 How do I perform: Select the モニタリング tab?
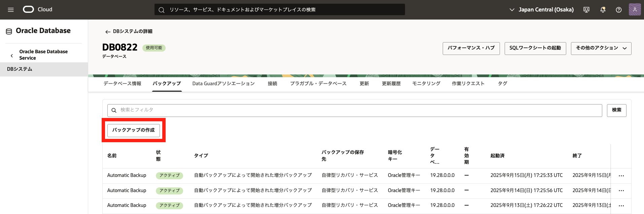[x=426, y=84]
